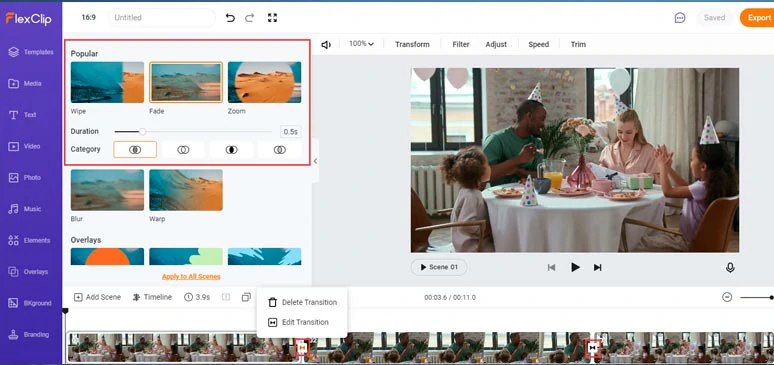Click the Export button
Screen dimensions: 774x365
(757, 18)
